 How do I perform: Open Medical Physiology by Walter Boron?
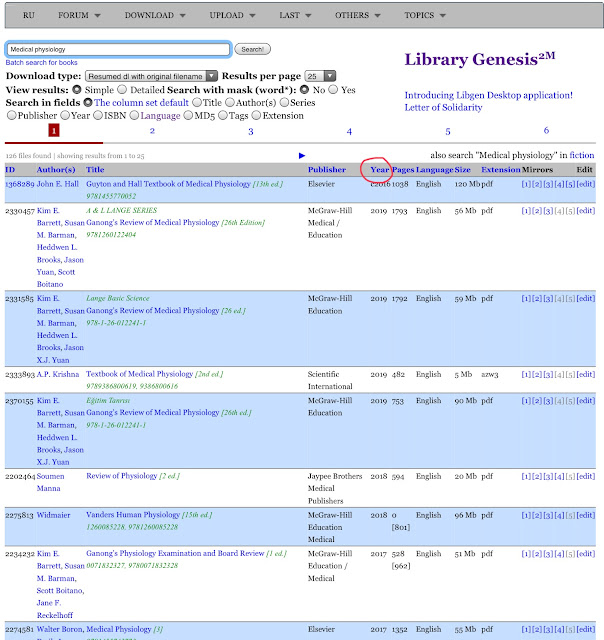coord(119,629)
